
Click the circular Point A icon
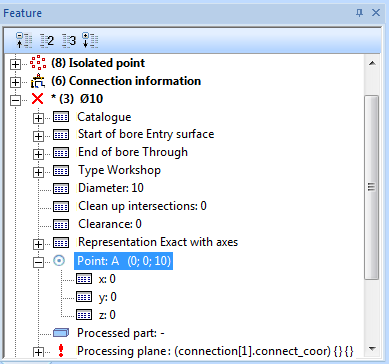point(59,261)
